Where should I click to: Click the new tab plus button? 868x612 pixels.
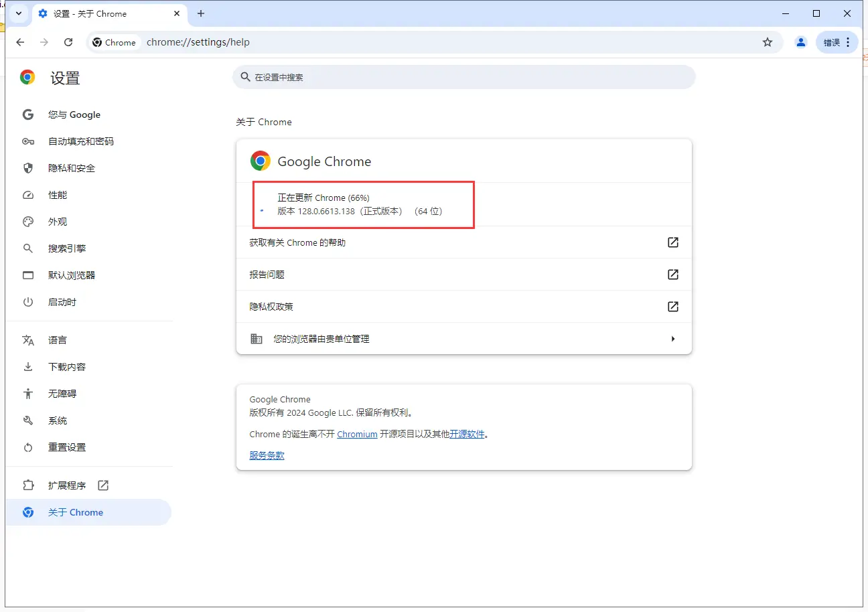(x=201, y=13)
